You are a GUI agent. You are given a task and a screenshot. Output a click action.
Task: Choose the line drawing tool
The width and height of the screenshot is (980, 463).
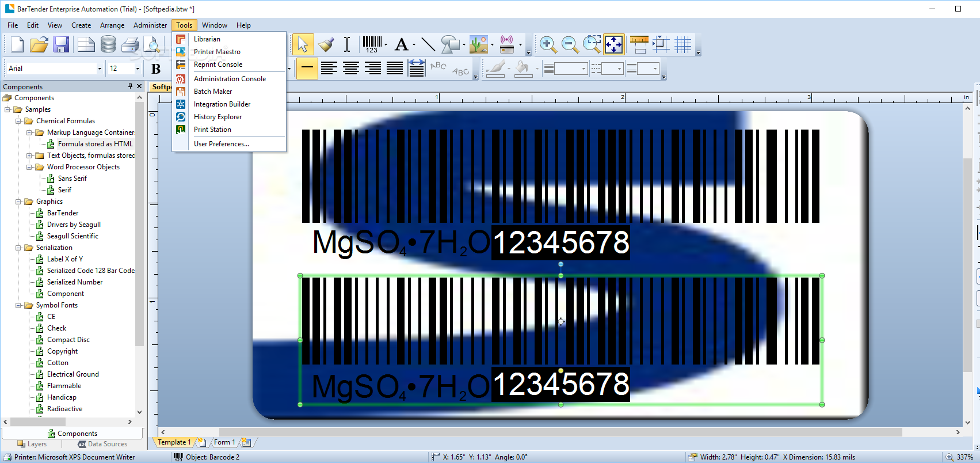coord(428,44)
